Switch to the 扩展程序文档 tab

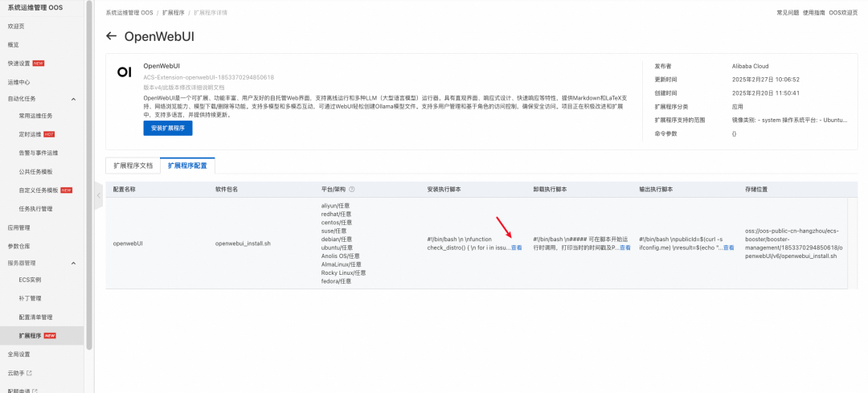coord(133,166)
